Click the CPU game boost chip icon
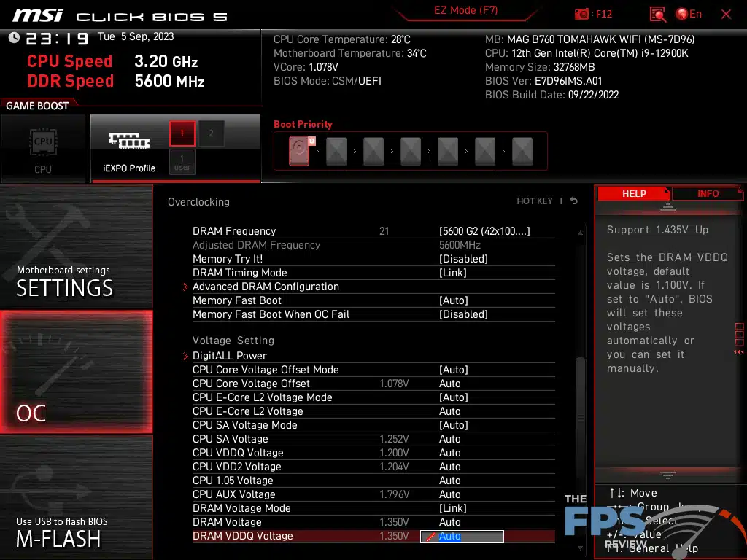747x560 pixels. [x=43, y=142]
